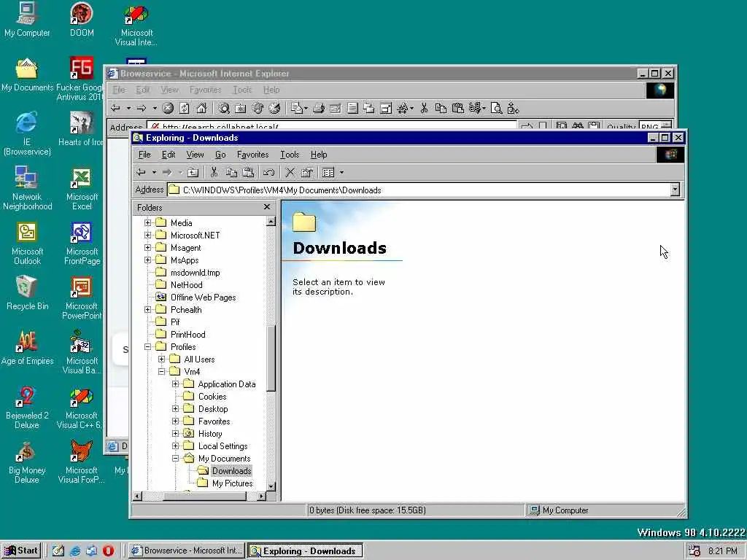Screen dimensions: 747x560
Task: Select the Microsoft Excel desktop icon
Action: (x=82, y=189)
